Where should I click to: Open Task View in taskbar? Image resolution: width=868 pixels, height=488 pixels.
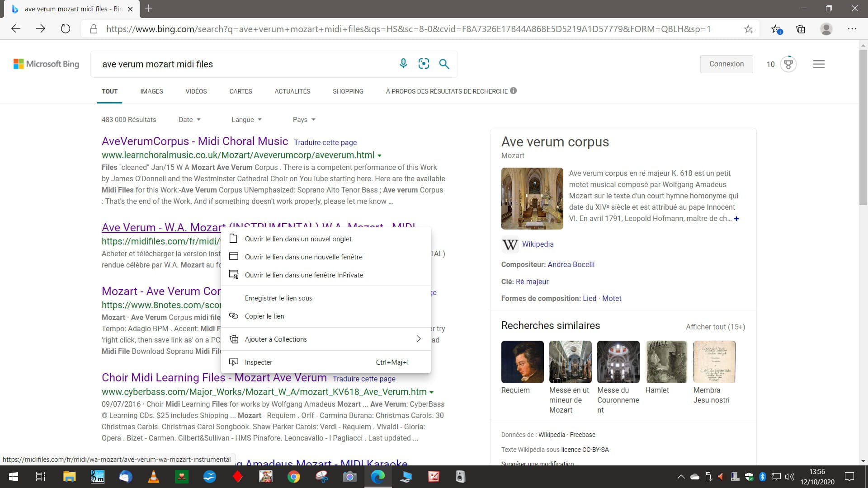tap(41, 477)
